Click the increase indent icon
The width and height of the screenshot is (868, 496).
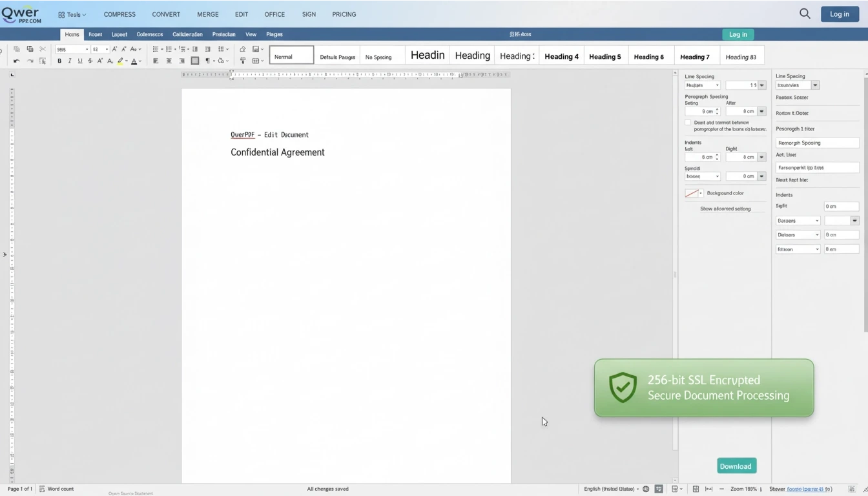point(207,49)
